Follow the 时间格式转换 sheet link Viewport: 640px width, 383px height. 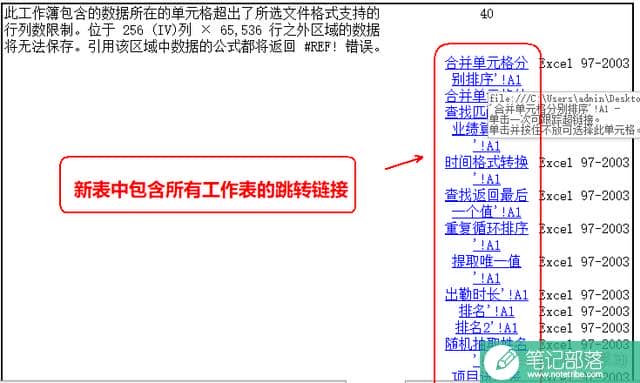coord(486,170)
